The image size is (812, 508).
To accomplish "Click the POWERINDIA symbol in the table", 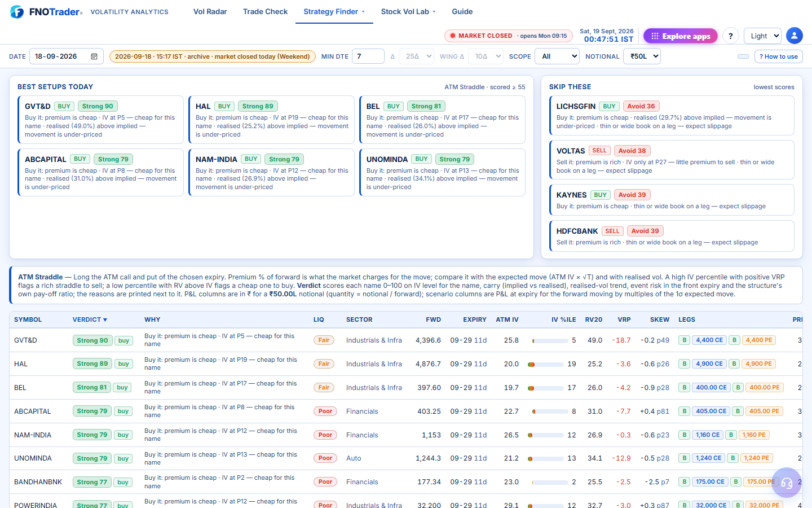I will [x=36, y=505].
